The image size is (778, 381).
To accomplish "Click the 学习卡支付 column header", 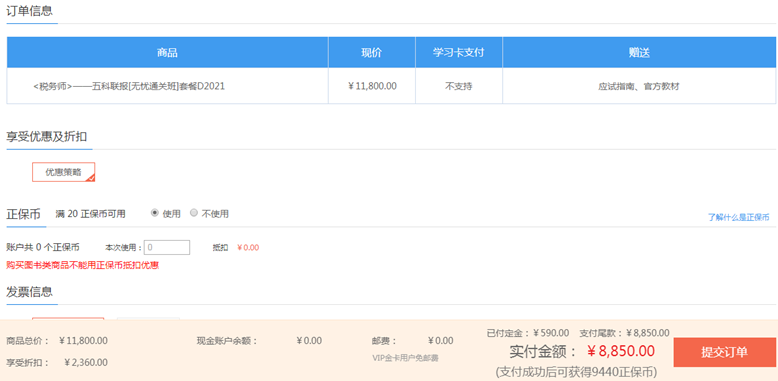I will (x=459, y=53).
